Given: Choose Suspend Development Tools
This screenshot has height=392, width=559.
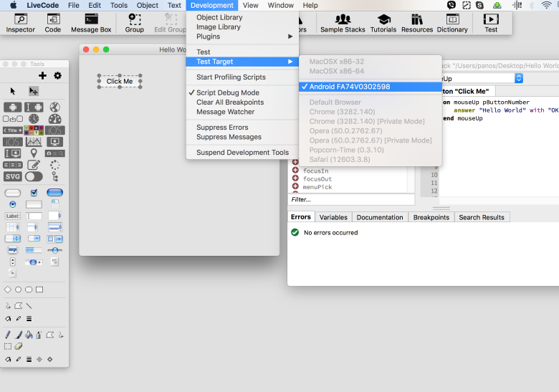Looking at the screenshot, I should point(242,153).
